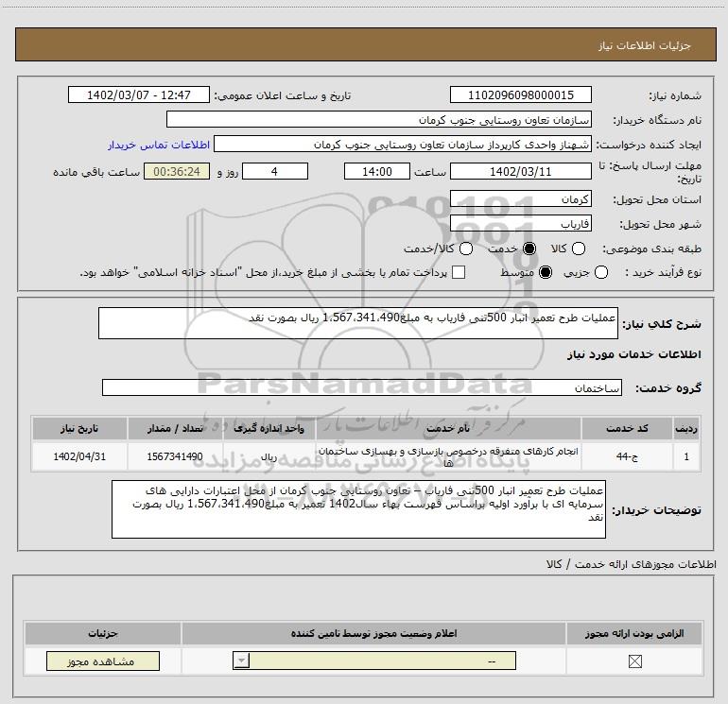
Task: Click the واحد اندازه گیری column header
Action: 269,428
